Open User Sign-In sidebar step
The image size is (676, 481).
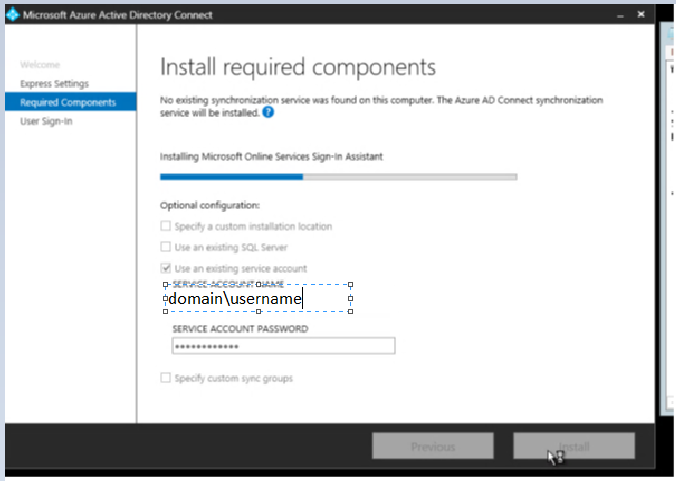pyautogui.click(x=46, y=121)
